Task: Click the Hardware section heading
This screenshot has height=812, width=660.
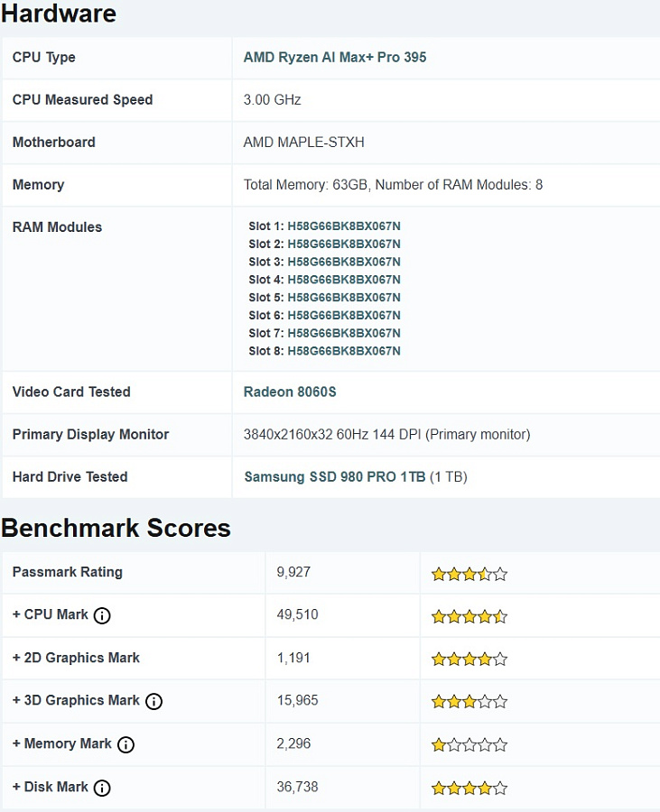Action: coord(59,13)
